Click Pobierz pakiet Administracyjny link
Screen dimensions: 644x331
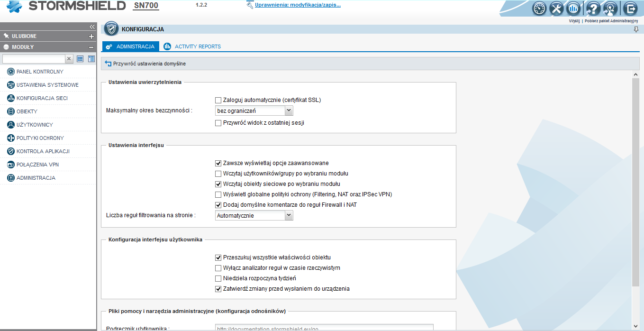click(611, 21)
